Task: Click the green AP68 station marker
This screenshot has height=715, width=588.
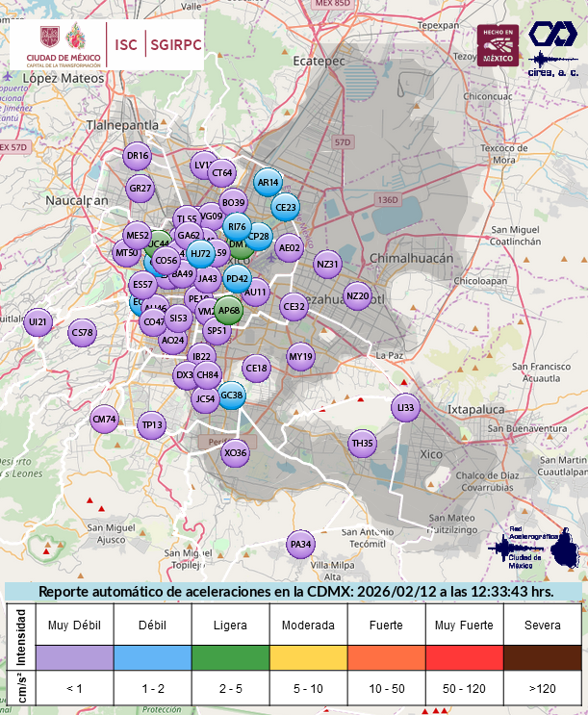Action: (x=229, y=310)
